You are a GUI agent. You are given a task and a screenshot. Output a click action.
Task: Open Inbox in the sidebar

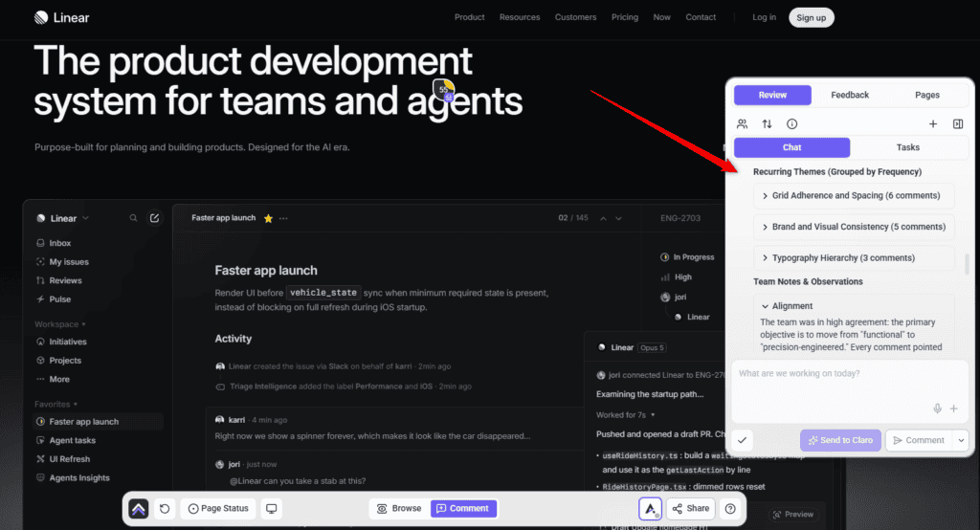(x=54, y=243)
